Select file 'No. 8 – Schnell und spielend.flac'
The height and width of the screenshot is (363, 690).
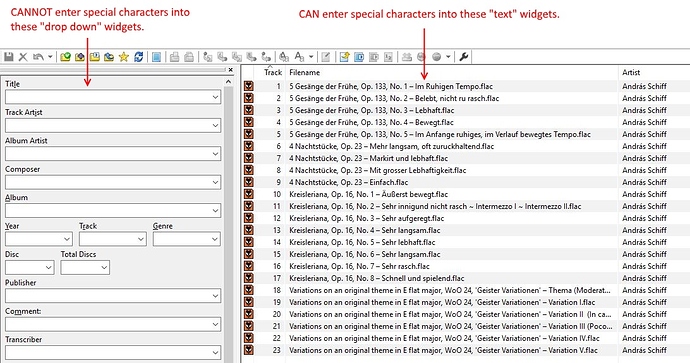click(x=376, y=278)
